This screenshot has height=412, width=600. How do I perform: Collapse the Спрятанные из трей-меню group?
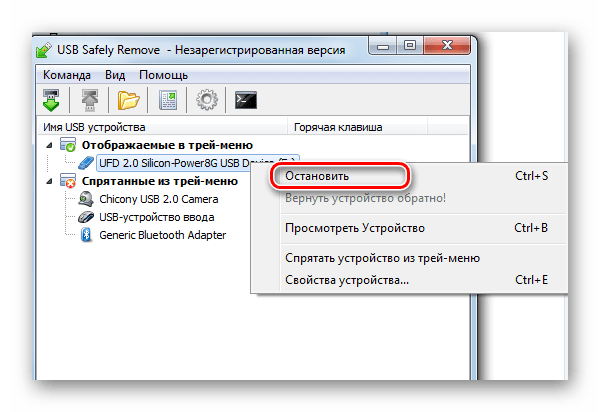coord(50,181)
